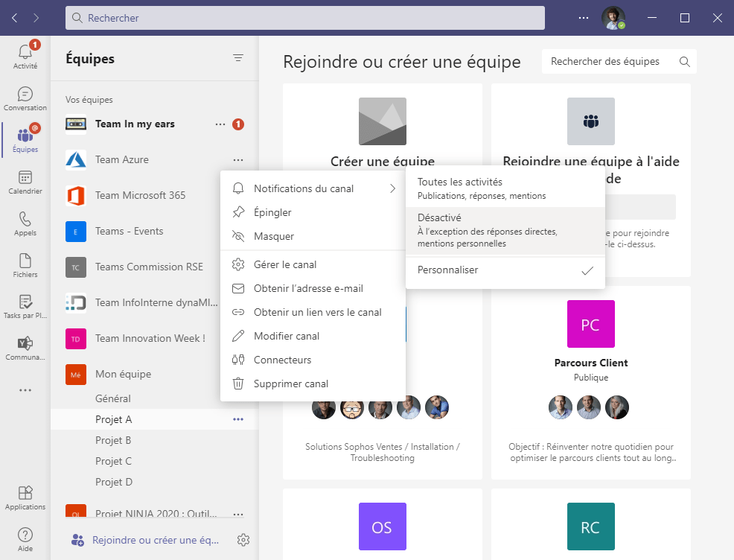Choose Épingler in the context menu
The height and width of the screenshot is (560, 734).
[313, 212]
